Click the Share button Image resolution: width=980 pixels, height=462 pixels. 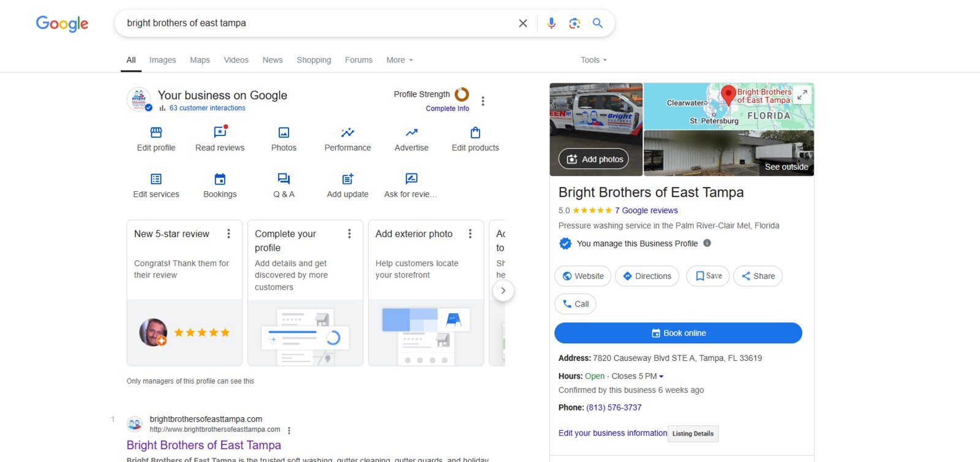pos(758,276)
